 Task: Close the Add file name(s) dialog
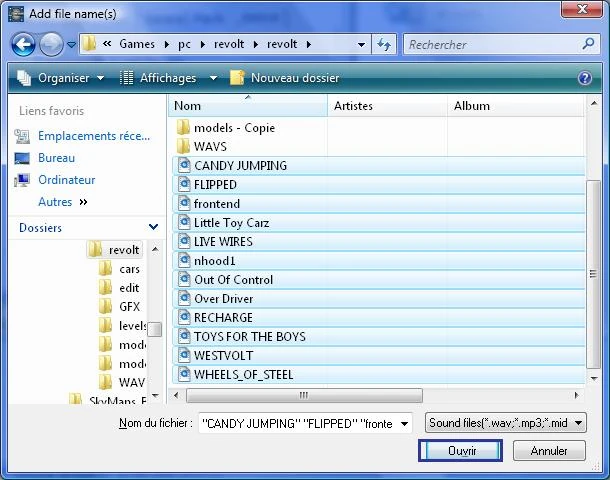[x=582, y=9]
